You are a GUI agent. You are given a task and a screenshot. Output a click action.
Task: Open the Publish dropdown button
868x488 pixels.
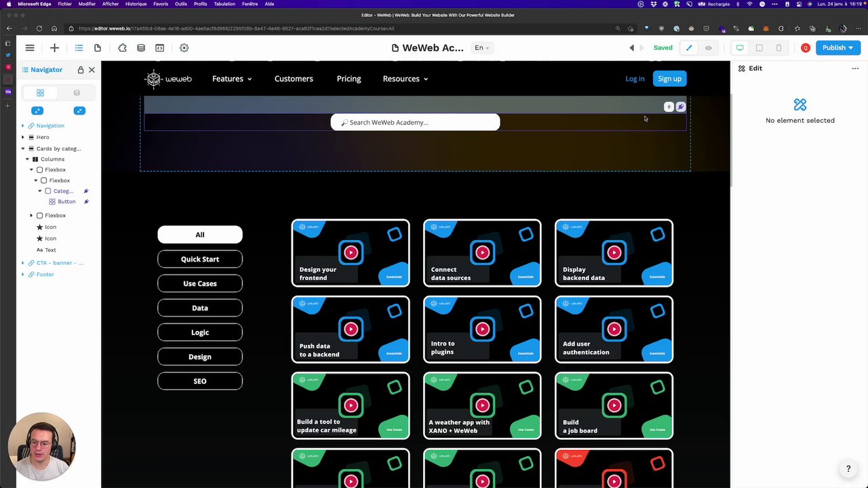(x=838, y=47)
